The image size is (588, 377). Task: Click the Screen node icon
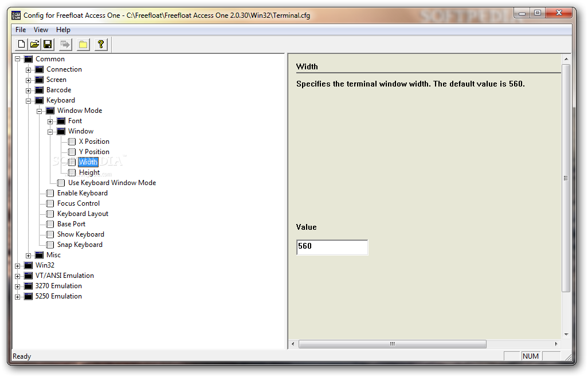(x=39, y=80)
